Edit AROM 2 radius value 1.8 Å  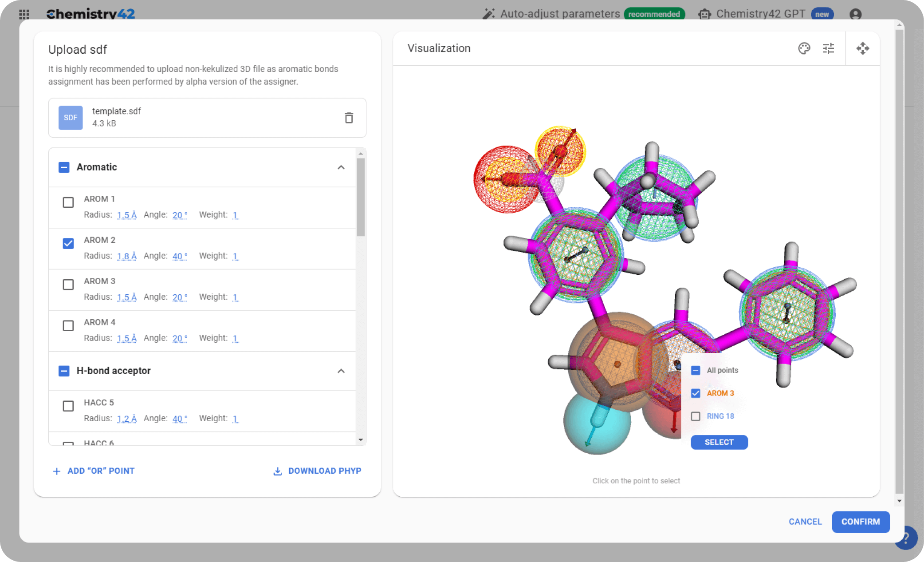pyautogui.click(x=127, y=256)
